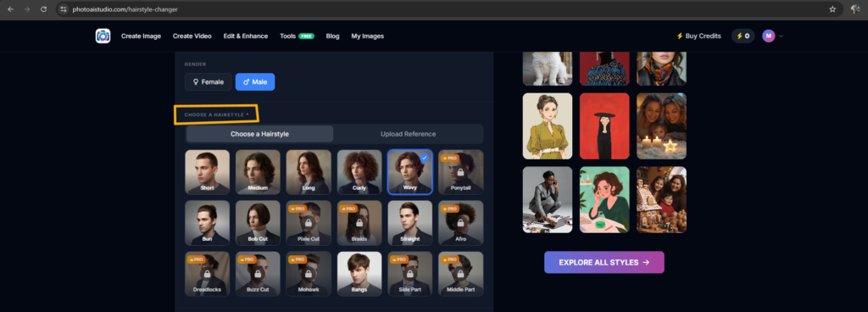Select the Medium hairstyle

tap(258, 172)
